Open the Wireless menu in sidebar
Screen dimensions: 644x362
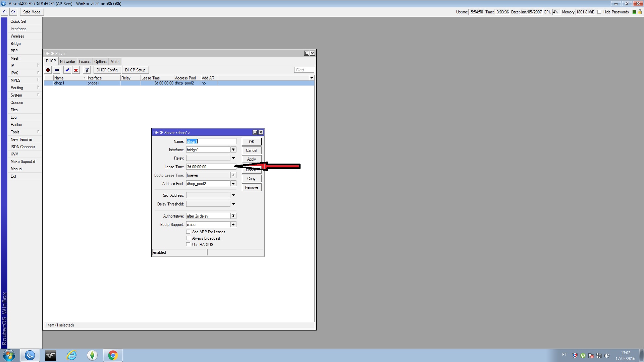[17, 36]
